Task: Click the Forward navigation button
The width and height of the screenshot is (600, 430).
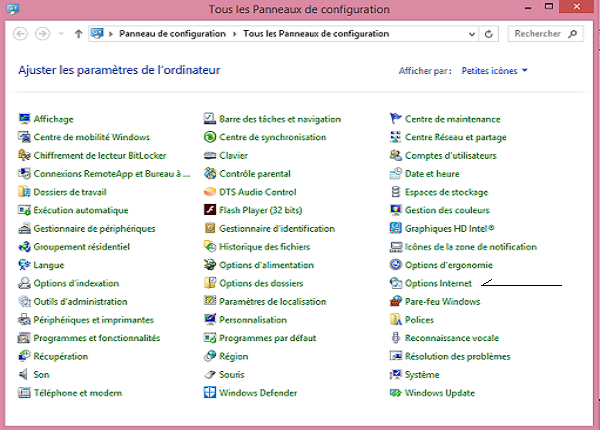Action: point(42,34)
